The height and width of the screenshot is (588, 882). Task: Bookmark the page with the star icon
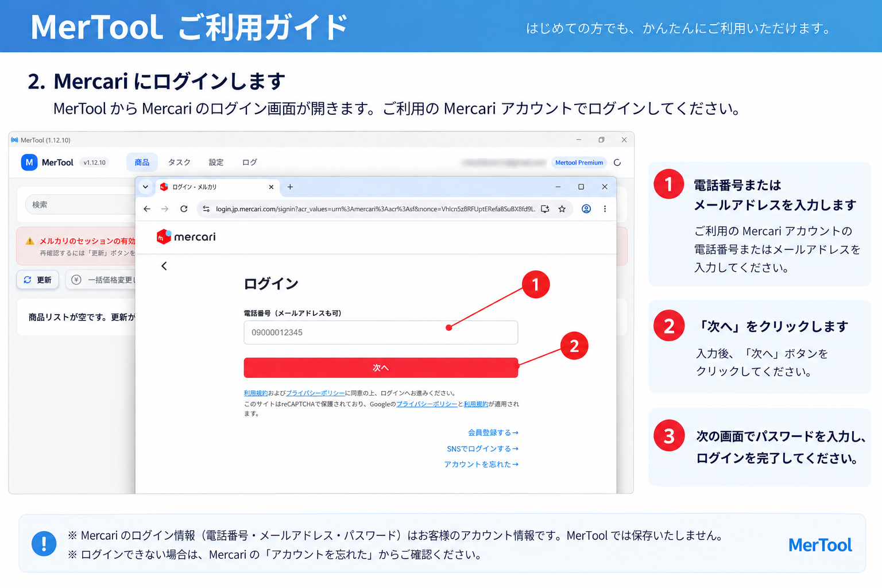(x=562, y=209)
